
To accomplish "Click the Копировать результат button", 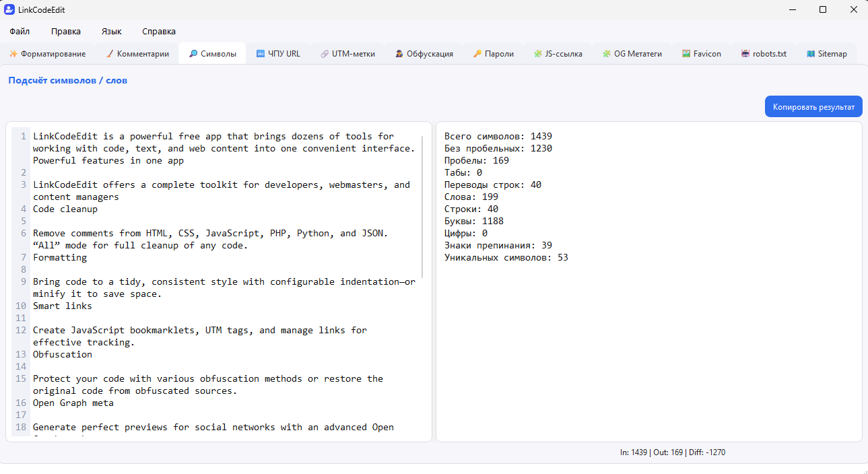I will (813, 106).
